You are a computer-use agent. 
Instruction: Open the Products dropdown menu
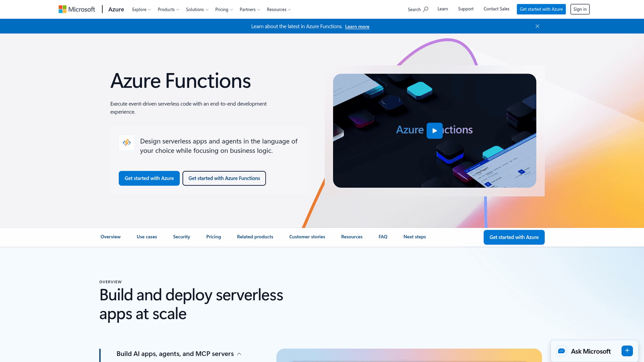tap(168, 10)
